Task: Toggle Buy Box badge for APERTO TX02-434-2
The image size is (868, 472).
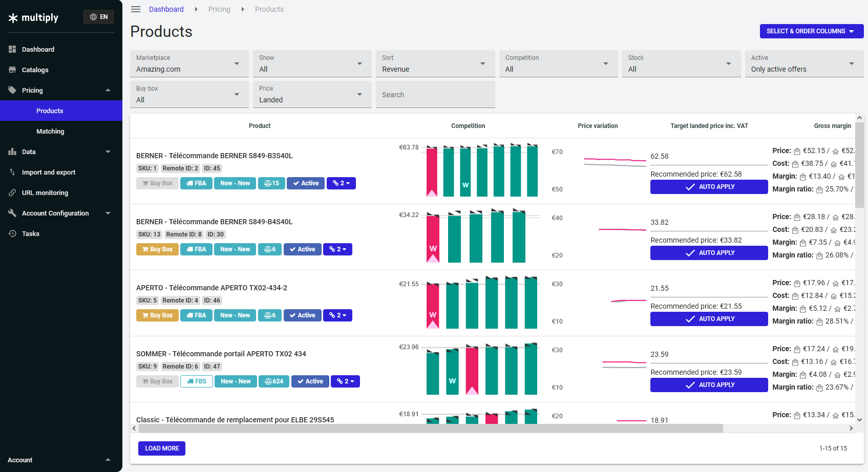Action: 157,315
